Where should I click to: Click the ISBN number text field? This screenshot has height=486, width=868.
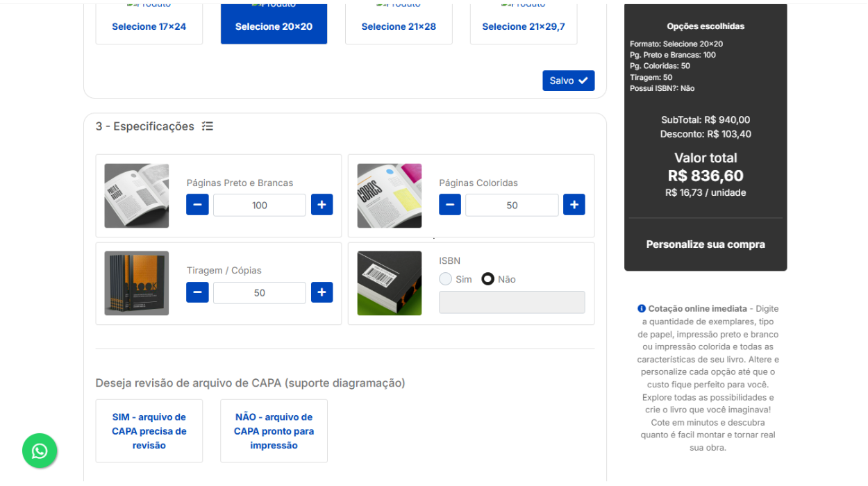(x=512, y=302)
